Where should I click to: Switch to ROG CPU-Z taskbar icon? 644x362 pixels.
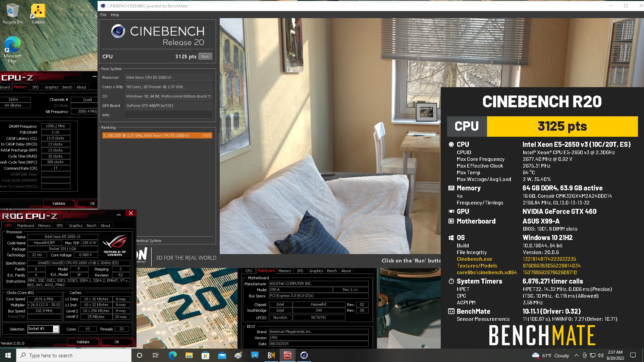pos(287,355)
